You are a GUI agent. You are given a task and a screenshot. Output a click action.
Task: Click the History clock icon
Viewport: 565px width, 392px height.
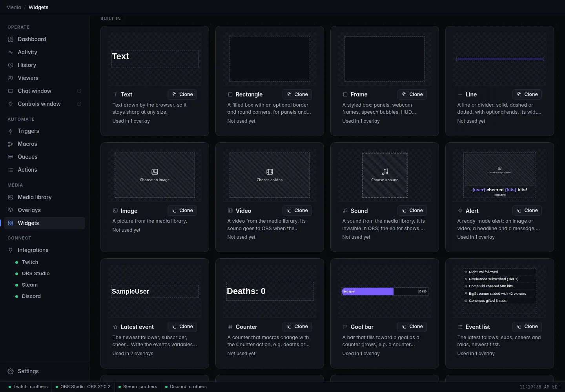(11, 65)
